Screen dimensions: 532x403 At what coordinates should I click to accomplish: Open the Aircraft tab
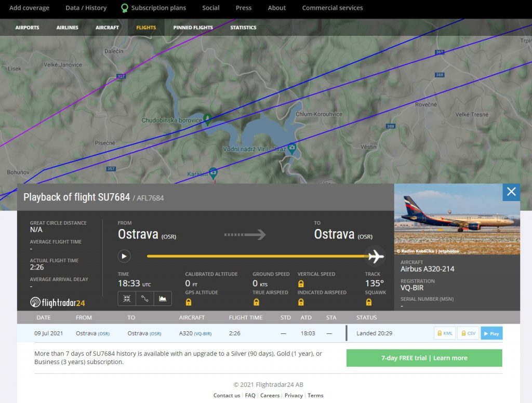107,28
